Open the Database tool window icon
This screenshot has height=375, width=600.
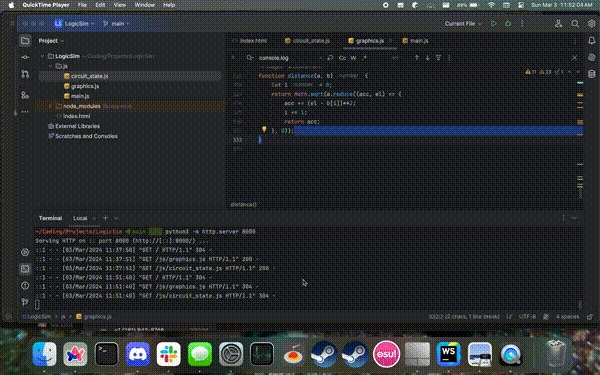[x=592, y=74]
